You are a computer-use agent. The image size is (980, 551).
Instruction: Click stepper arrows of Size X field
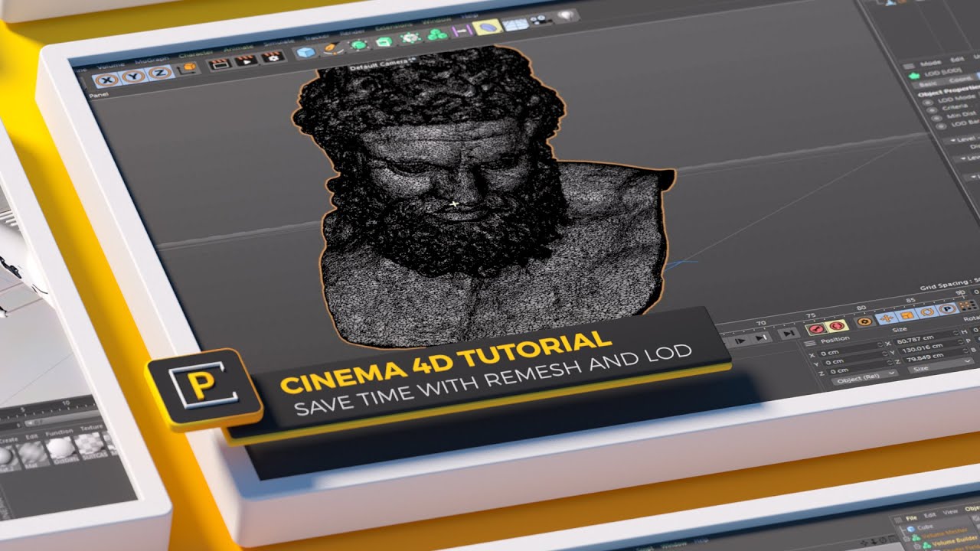[x=955, y=333]
